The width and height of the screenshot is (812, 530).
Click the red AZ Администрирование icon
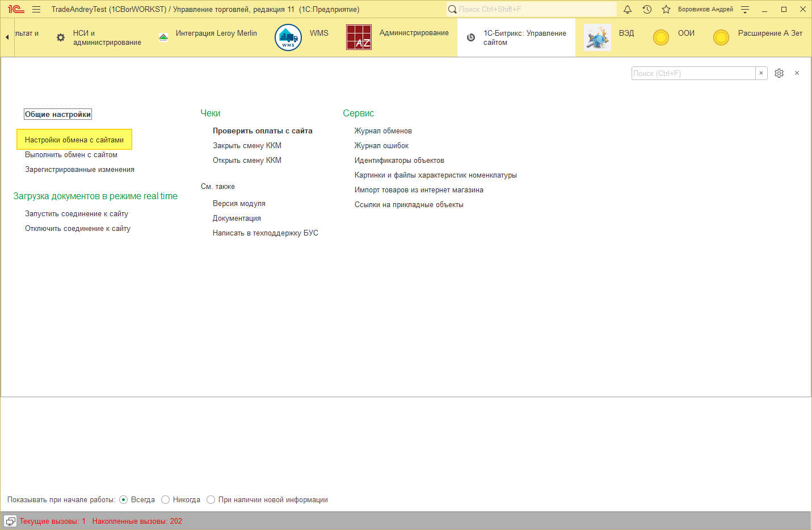359,37
